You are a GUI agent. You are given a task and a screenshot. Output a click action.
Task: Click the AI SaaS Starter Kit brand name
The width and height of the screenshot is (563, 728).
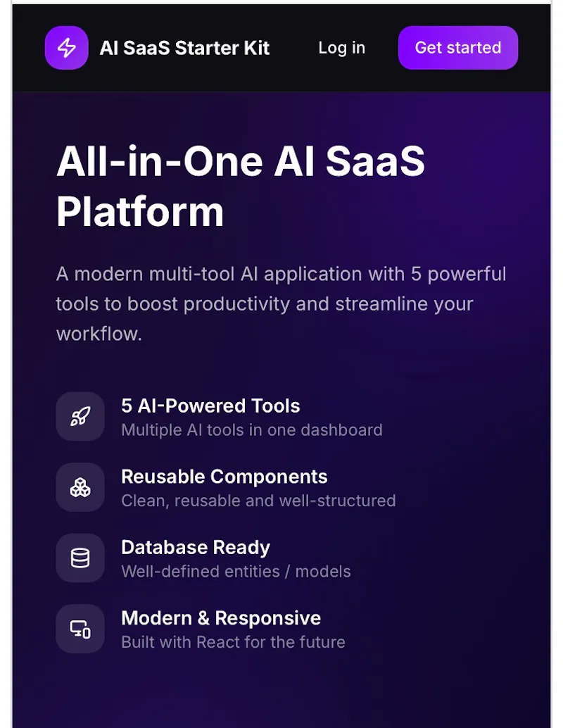point(184,49)
